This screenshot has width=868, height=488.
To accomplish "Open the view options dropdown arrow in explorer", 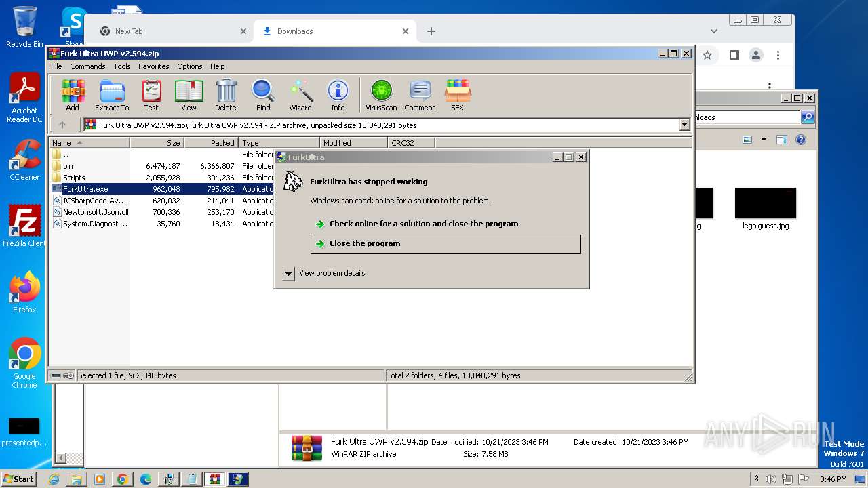I will 764,140.
